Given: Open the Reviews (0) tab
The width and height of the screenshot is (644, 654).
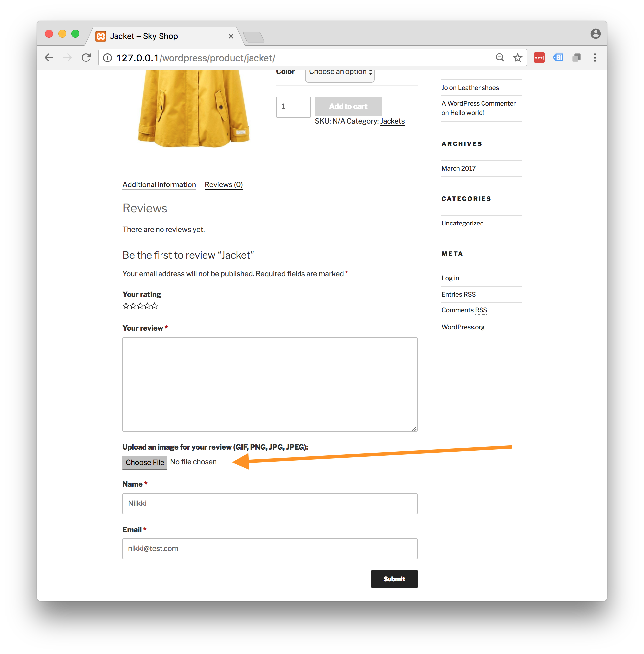Looking at the screenshot, I should 224,184.
